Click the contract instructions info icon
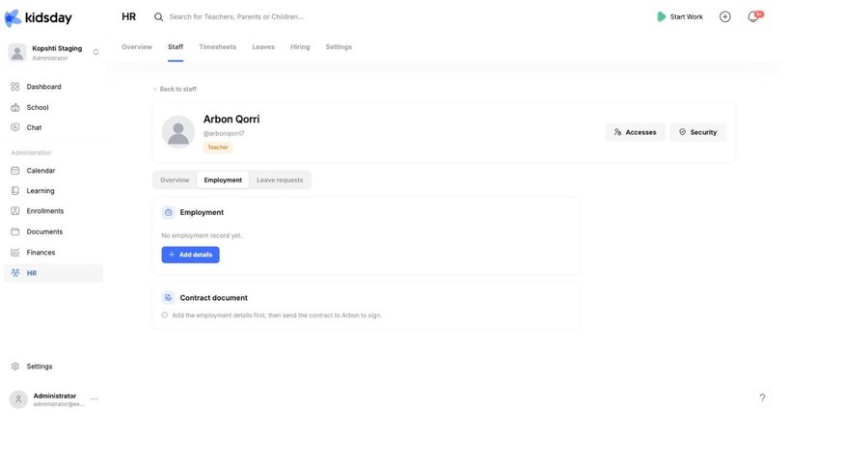Screen dimensions: 868x463 [164, 315]
